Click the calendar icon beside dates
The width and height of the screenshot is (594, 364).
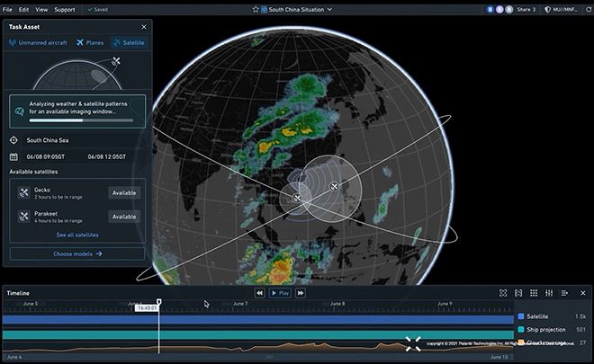[x=13, y=156]
